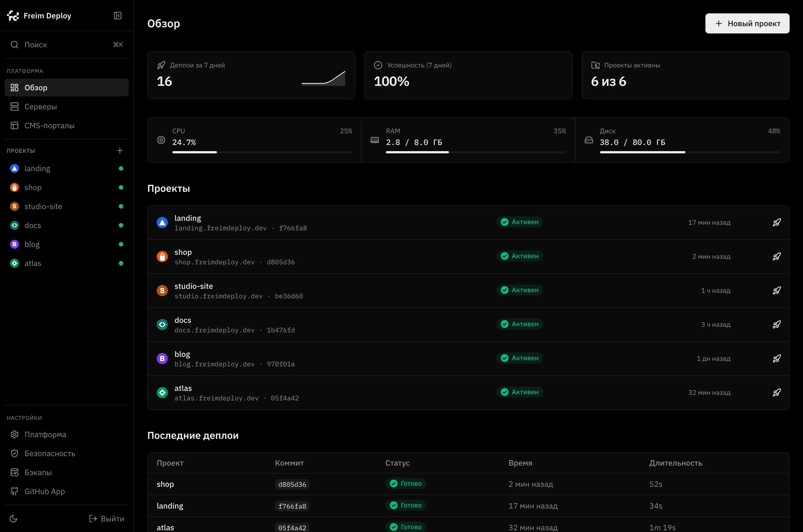Deploy landing with its rocket icon
The image size is (803, 532).
[777, 223]
